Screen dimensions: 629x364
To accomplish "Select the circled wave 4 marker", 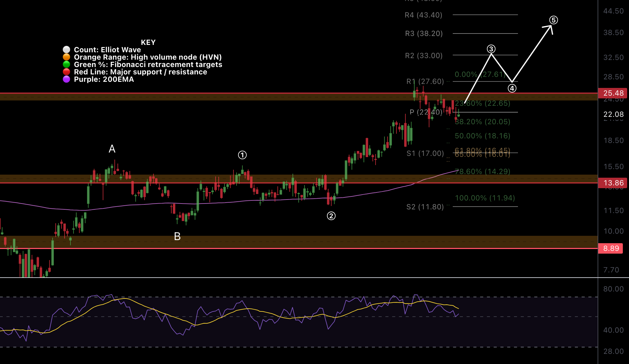I will click(x=512, y=89).
